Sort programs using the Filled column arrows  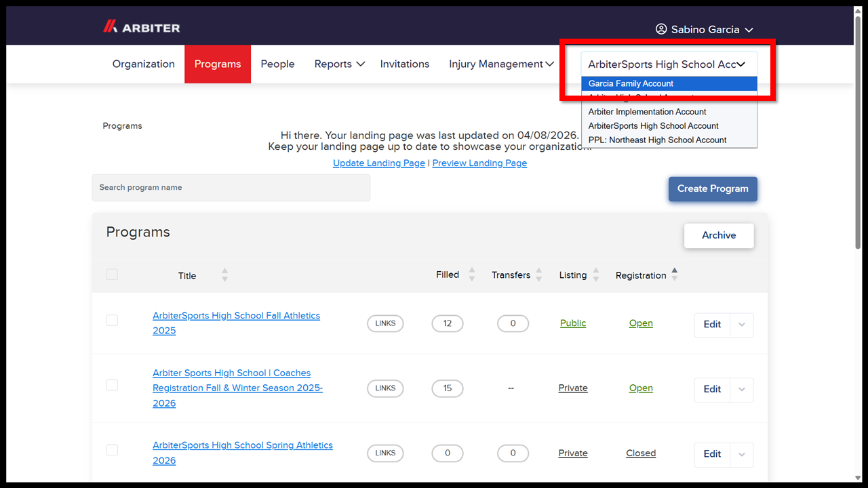point(472,274)
